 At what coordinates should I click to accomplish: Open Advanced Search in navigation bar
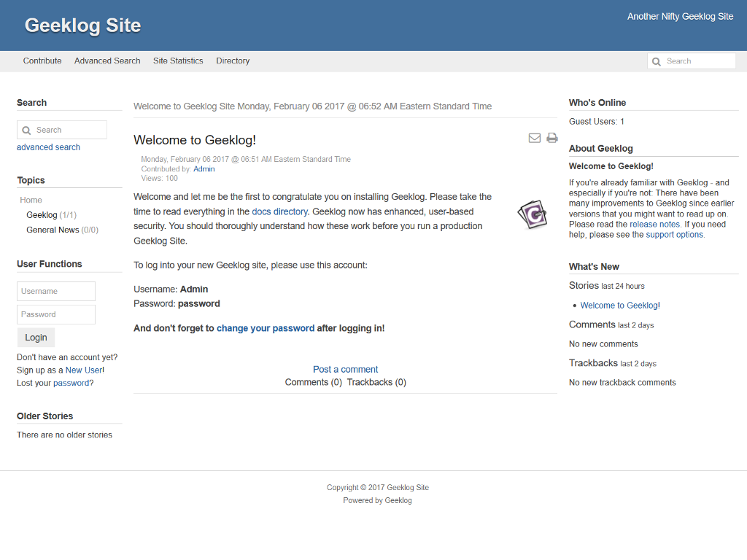point(107,61)
